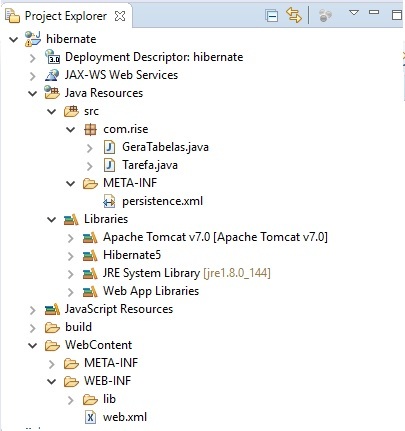Viewport: 405px width, 431px height.
Task: Click the JavaScript Resources icon
Action: pyautogui.click(x=52, y=309)
